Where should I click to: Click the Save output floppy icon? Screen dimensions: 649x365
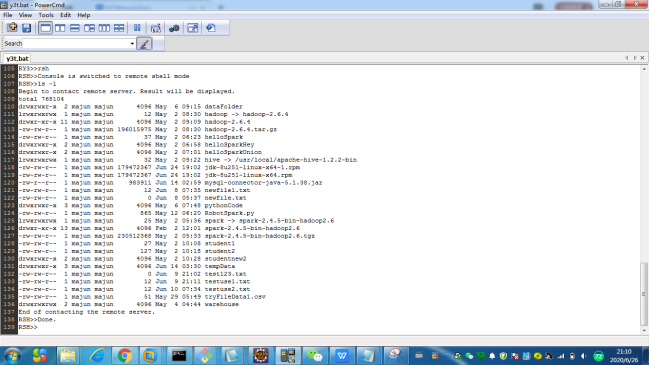pos(26,28)
